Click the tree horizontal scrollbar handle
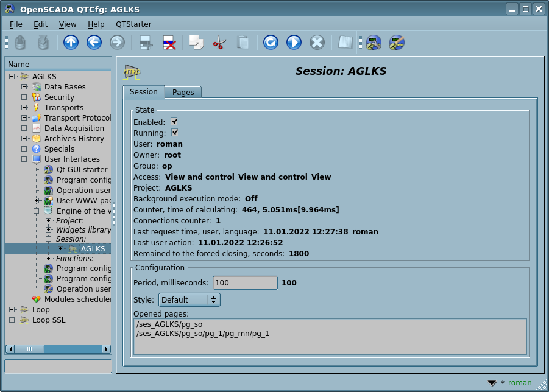The height and width of the screenshot is (392, 549). pyautogui.click(x=29, y=349)
